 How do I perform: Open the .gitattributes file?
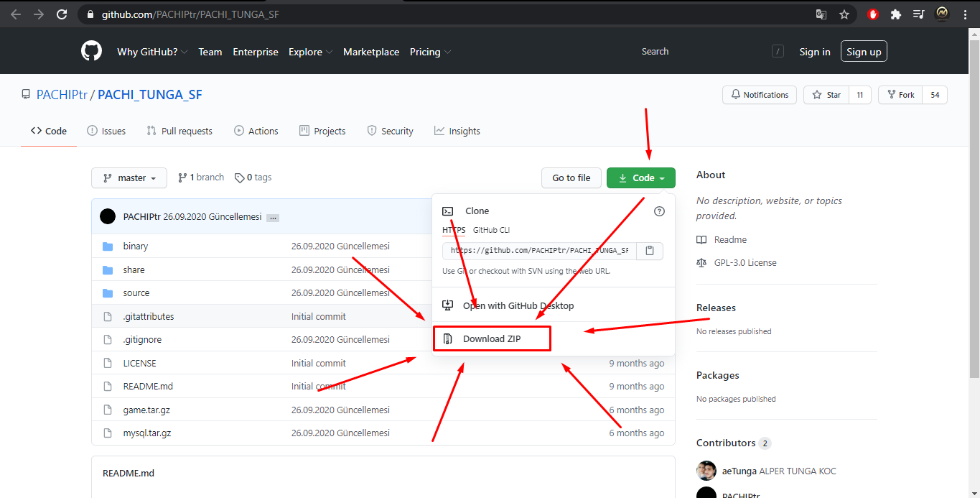point(149,316)
